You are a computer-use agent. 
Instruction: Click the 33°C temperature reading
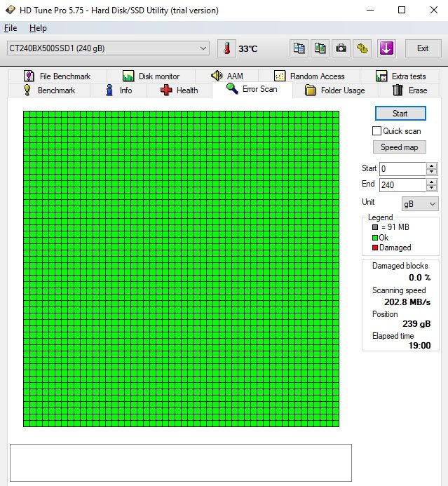[x=248, y=49]
